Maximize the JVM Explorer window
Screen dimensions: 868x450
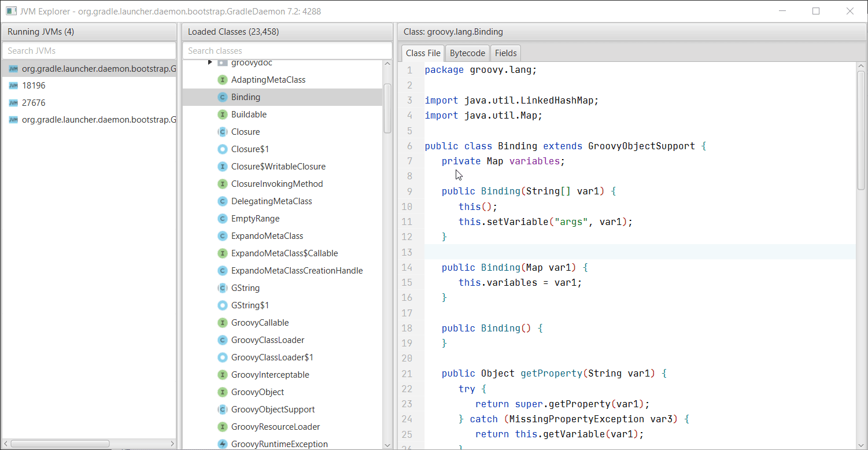pos(816,11)
